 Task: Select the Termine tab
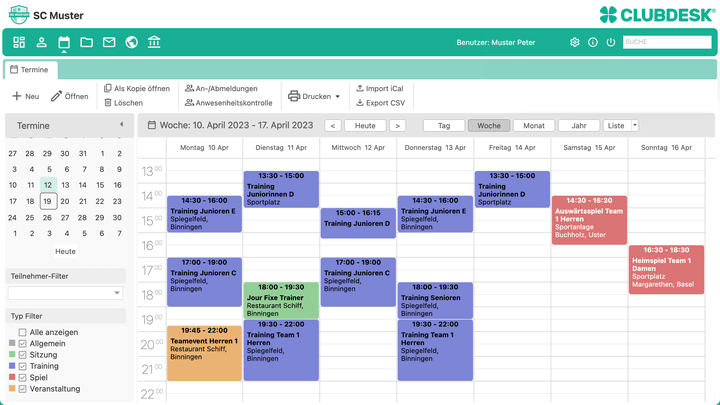[x=30, y=70]
